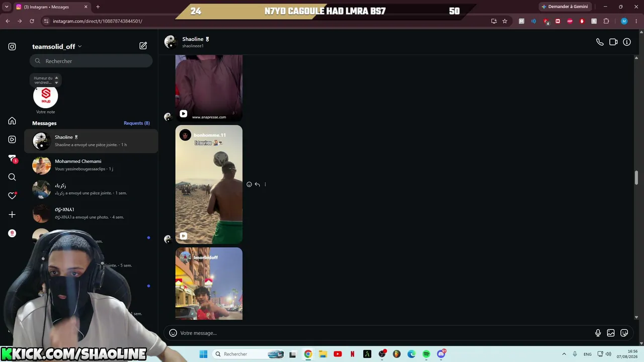Viewport: 644px width, 362px height.
Task: Click the Windows taskbar Rechercher box
Action: point(250,354)
